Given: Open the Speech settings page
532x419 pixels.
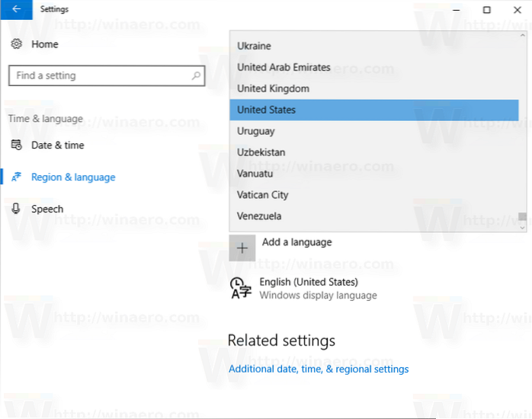Looking at the screenshot, I should click(47, 209).
